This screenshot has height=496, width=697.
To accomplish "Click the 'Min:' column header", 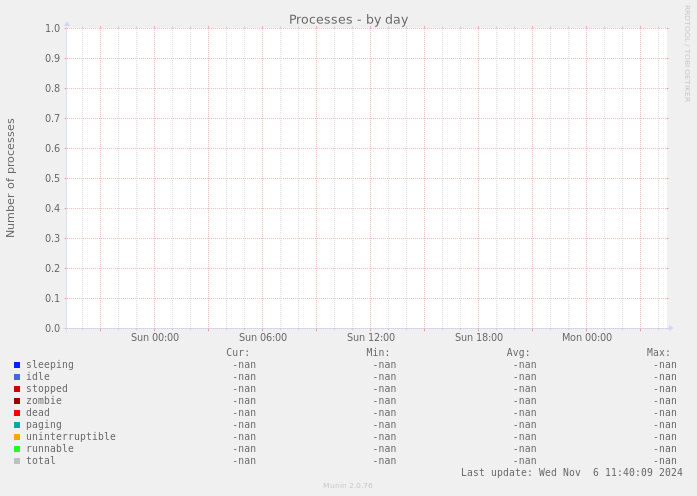I will click(378, 352).
